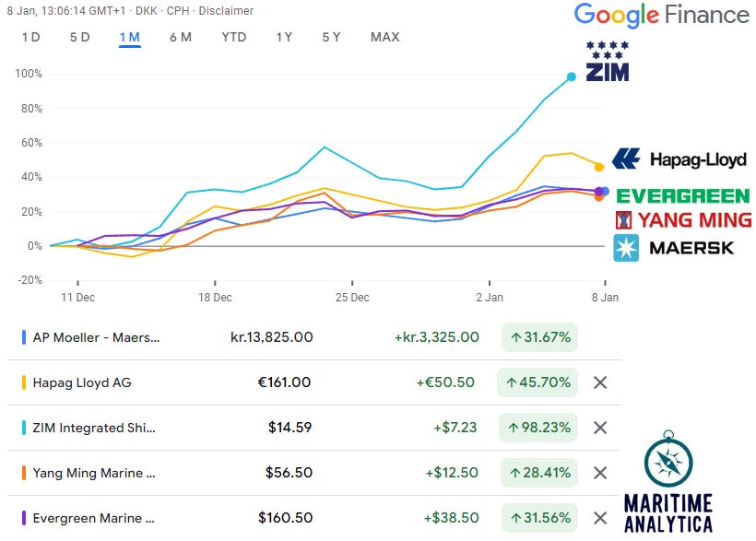Click the orange Yang Ming color marker
The image size is (756, 541).
pos(24,473)
